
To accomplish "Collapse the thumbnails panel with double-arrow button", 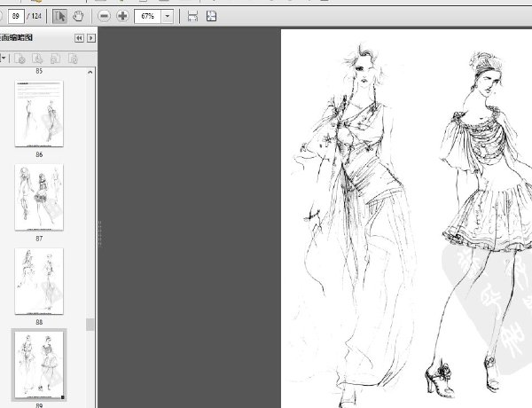I will point(79,38).
